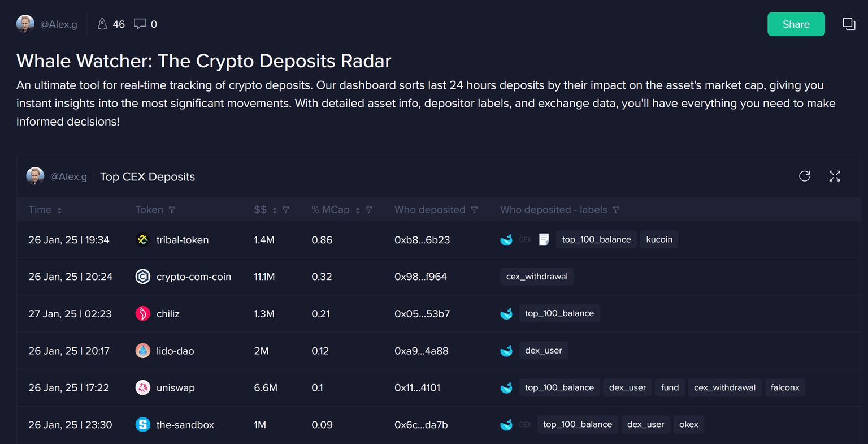Click the uniswap token logo
Image resolution: width=868 pixels, height=444 pixels.
pyautogui.click(x=143, y=387)
